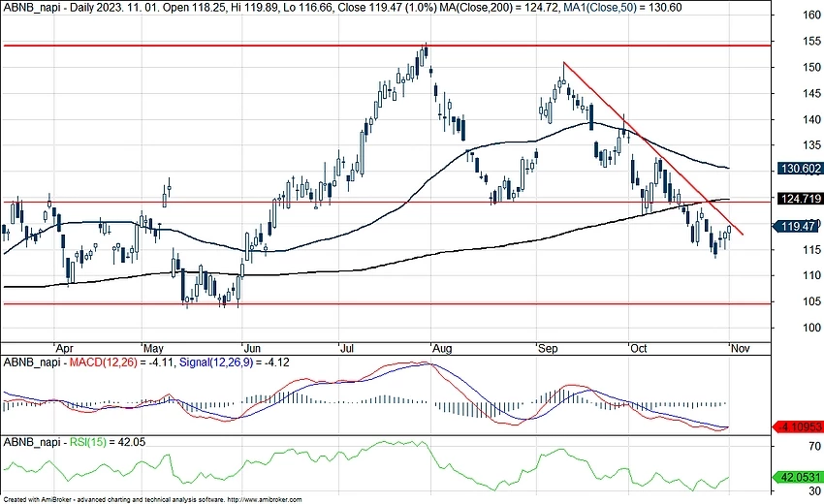
Task: Click the Sep label on time axis
Action: 548,348
